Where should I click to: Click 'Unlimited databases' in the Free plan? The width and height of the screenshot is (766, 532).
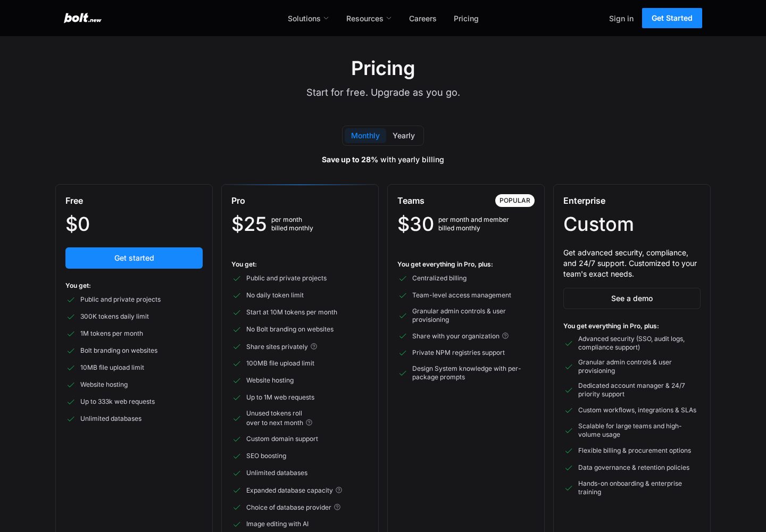pos(111,419)
